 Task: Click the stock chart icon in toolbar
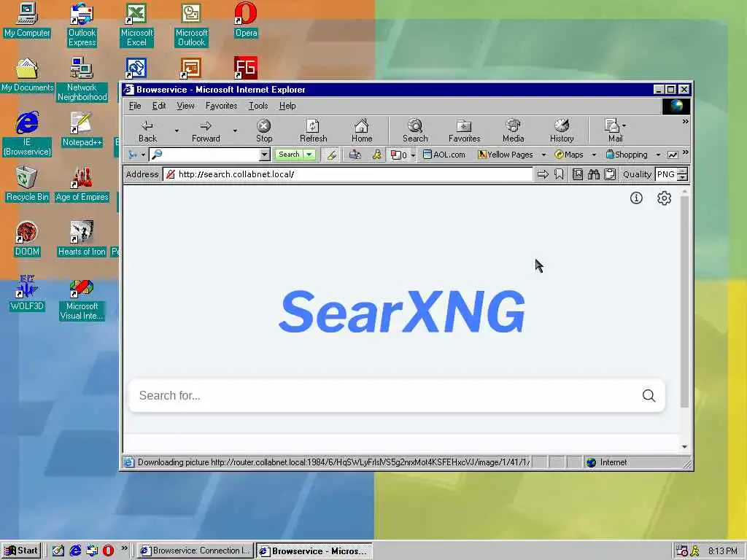673,155
